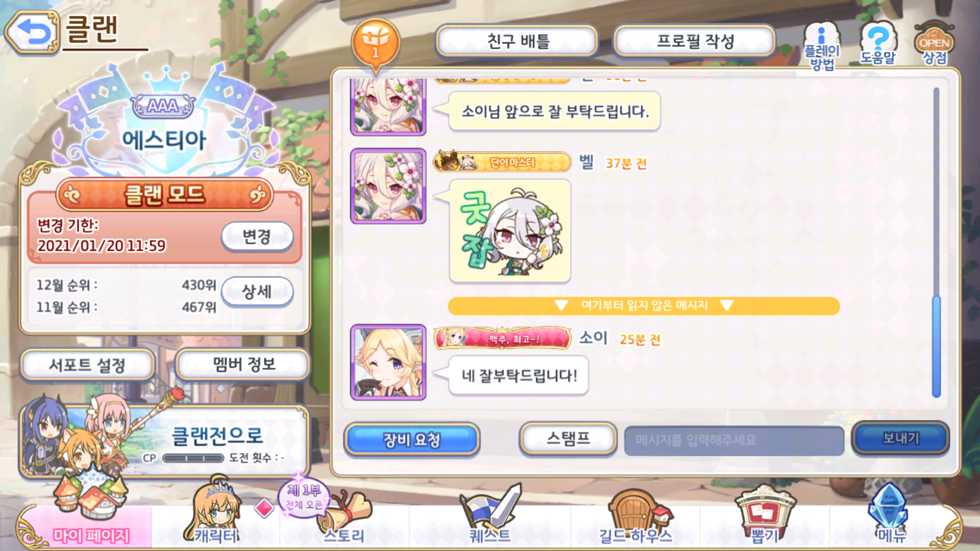Click the 장비 요청 button

pyautogui.click(x=412, y=440)
